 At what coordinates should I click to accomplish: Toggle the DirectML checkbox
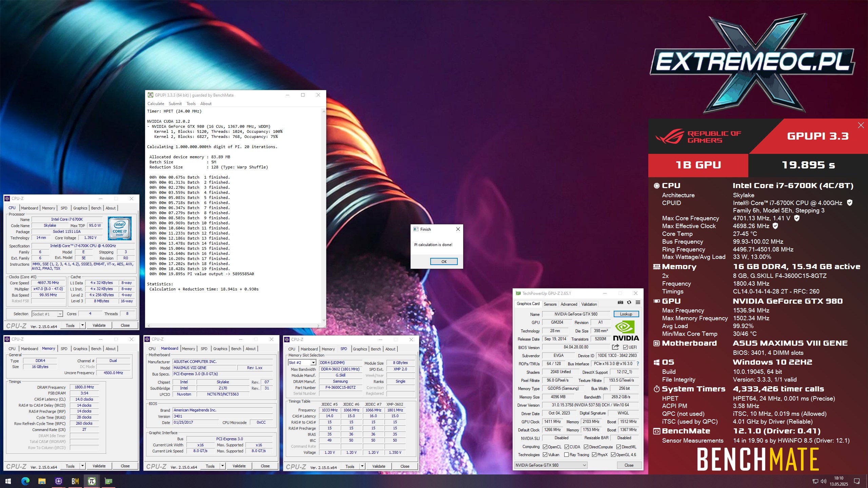618,447
